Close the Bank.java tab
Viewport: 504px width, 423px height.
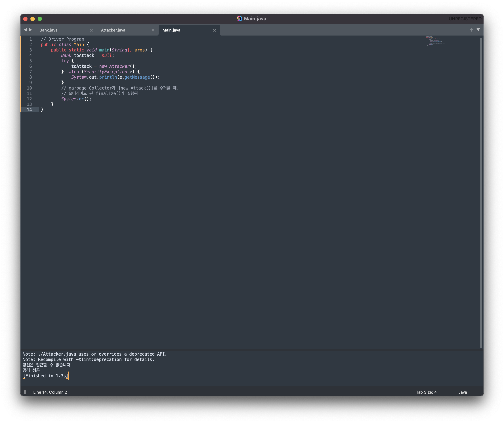point(91,30)
